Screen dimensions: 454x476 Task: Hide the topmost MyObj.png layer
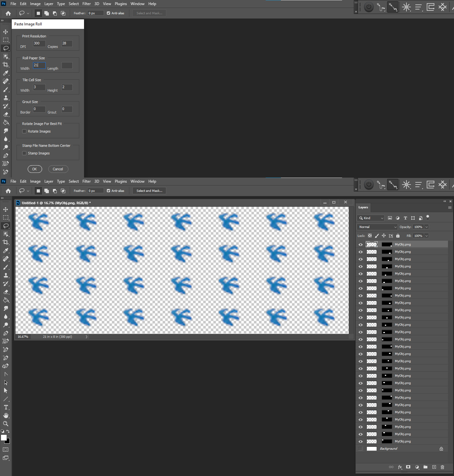click(360, 244)
